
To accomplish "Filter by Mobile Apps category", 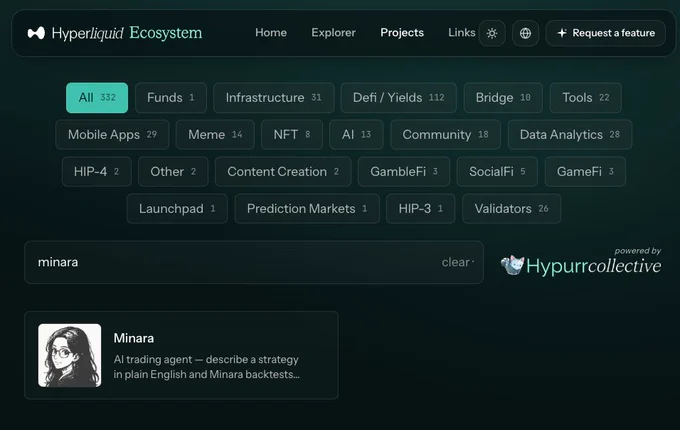I will click(112, 134).
